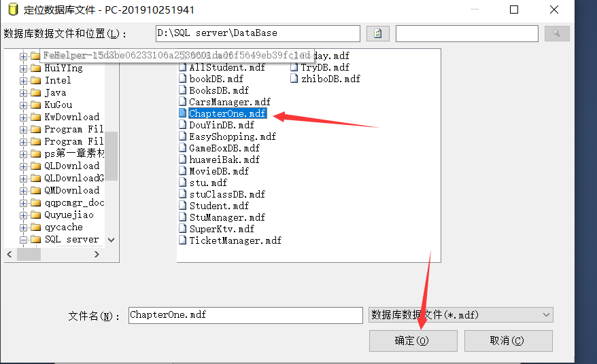Click the search magnifier button
The width and height of the screenshot is (597, 364).
pyautogui.click(x=557, y=33)
